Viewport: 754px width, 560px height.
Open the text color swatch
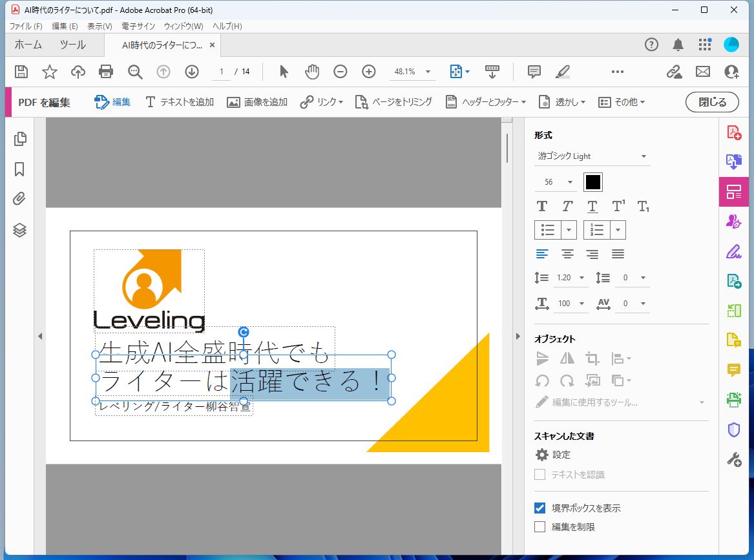pyautogui.click(x=593, y=182)
